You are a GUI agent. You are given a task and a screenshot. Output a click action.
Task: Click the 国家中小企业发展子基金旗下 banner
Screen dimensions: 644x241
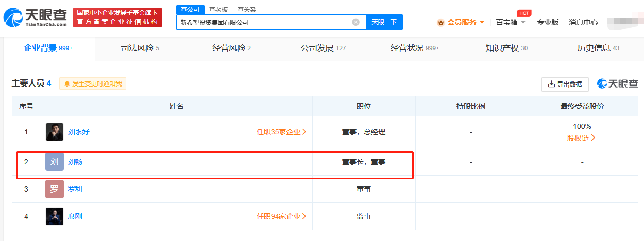coord(117,18)
